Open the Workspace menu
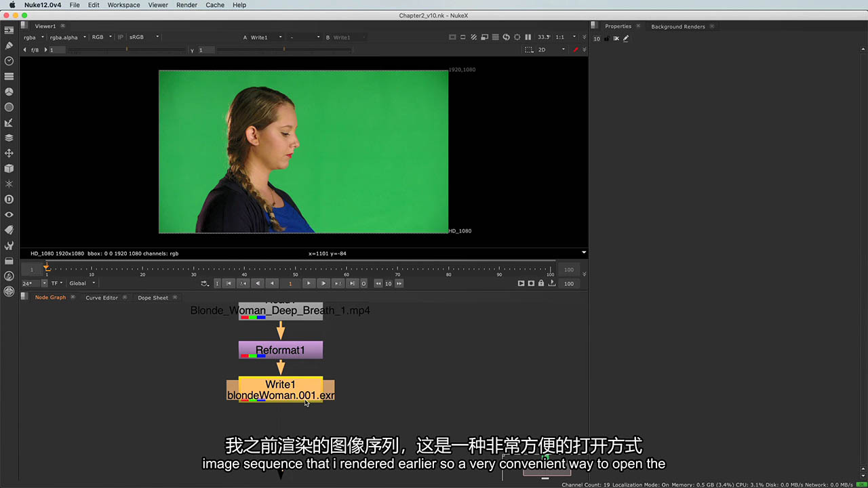This screenshot has height=488, width=868. tap(123, 5)
